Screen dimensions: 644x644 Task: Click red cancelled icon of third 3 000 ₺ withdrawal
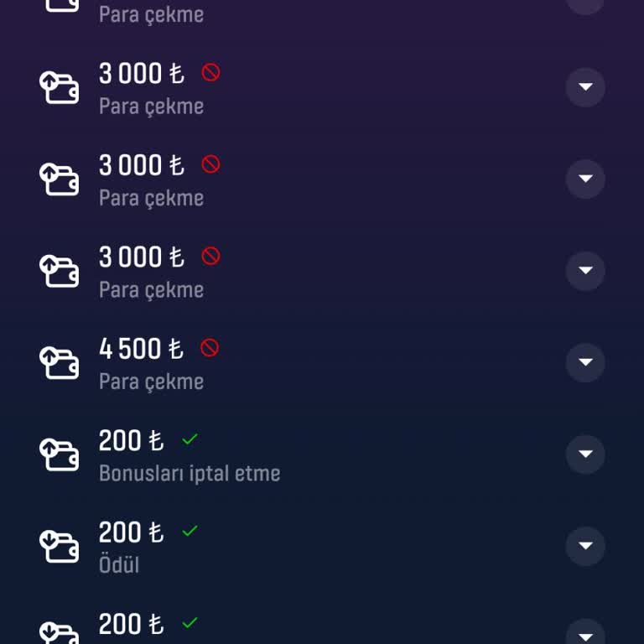[x=210, y=256]
